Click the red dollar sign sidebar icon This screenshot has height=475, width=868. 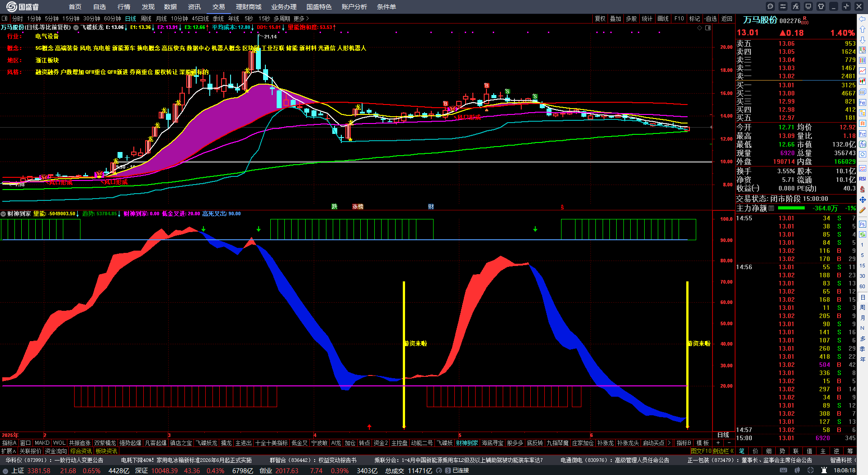(x=863, y=189)
